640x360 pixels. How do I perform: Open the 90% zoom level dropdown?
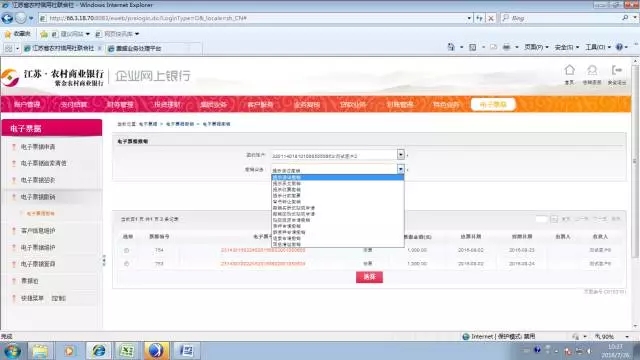tap(611, 336)
